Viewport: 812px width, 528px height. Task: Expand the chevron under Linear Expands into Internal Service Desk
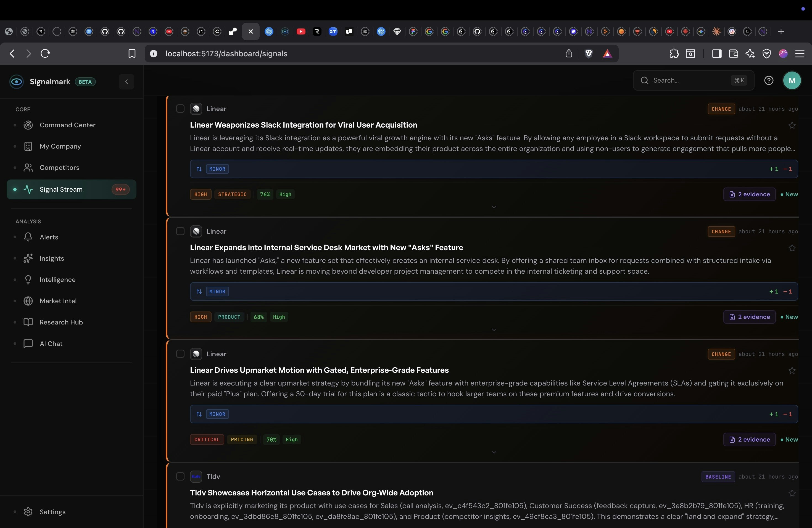pos(494,330)
